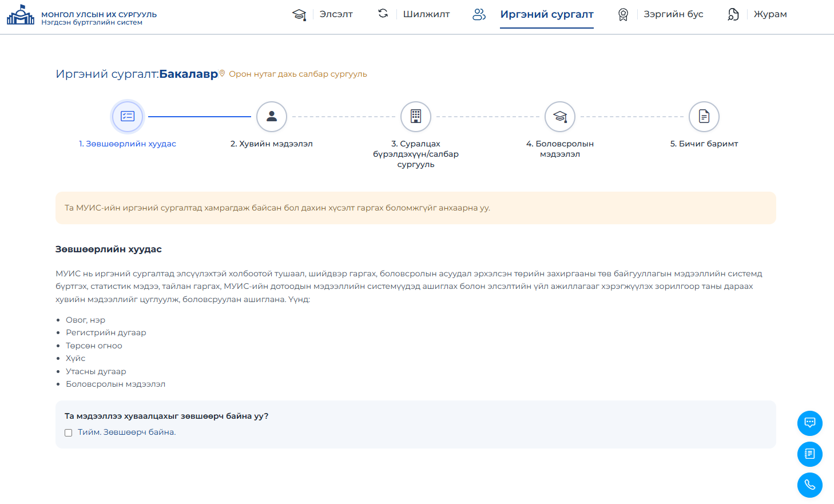The height and width of the screenshot is (504, 834).
Task: Open the Зэргийн бус menu item
Action: click(x=673, y=14)
